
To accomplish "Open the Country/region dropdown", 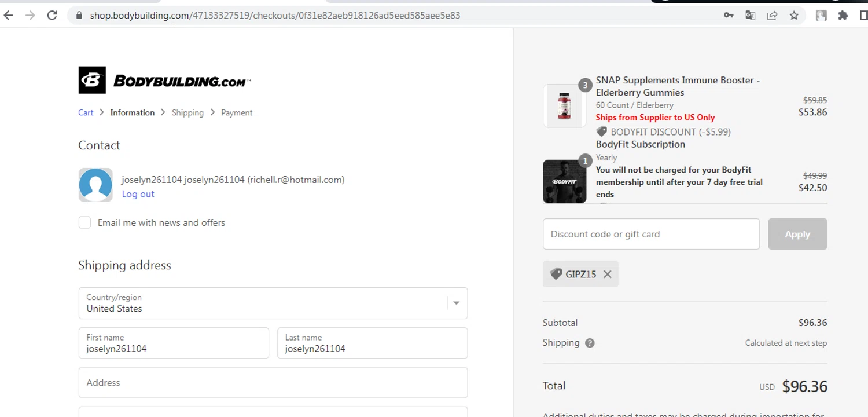I will coord(273,303).
